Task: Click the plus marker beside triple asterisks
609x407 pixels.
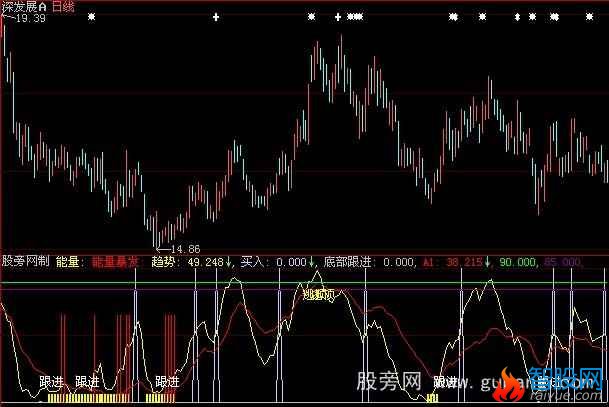Action: [338, 17]
